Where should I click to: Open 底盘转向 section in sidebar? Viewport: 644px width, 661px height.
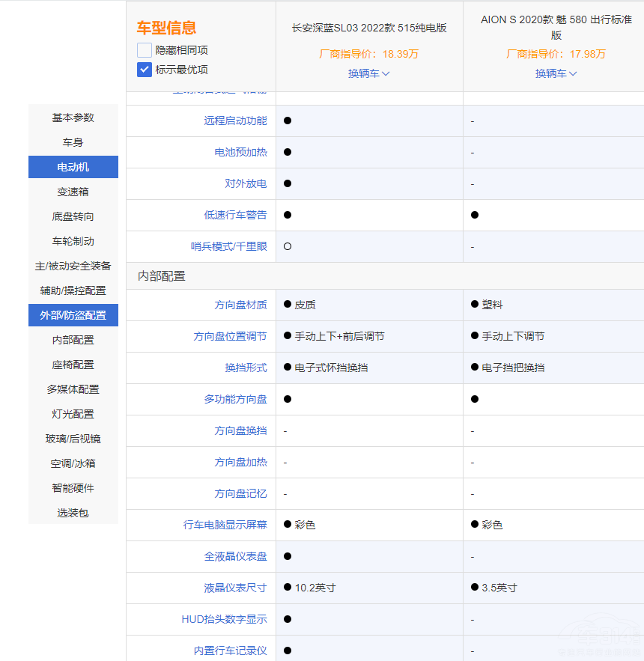(73, 216)
